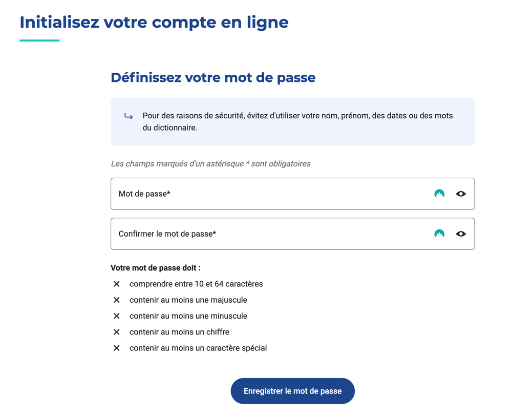Click the X icon beside the caractère spécial rule
The image size is (512, 420).
point(117,348)
